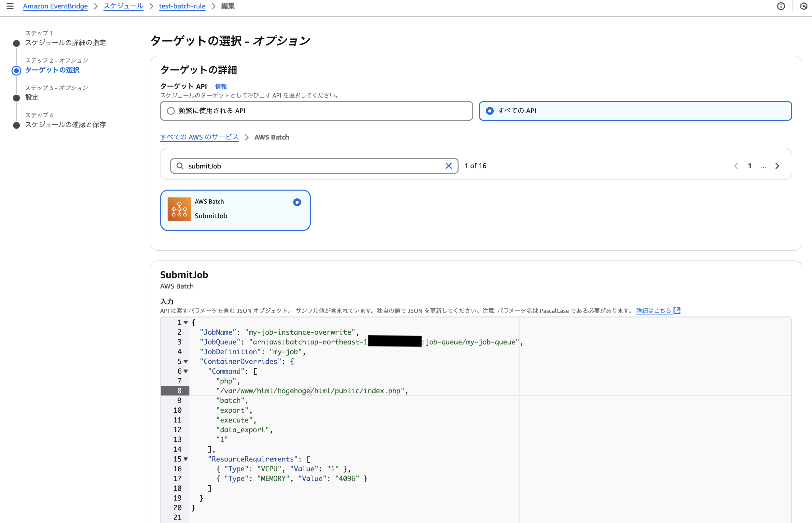Select the 頻繁に使用される API radio option
The image size is (812, 523).
(171, 111)
